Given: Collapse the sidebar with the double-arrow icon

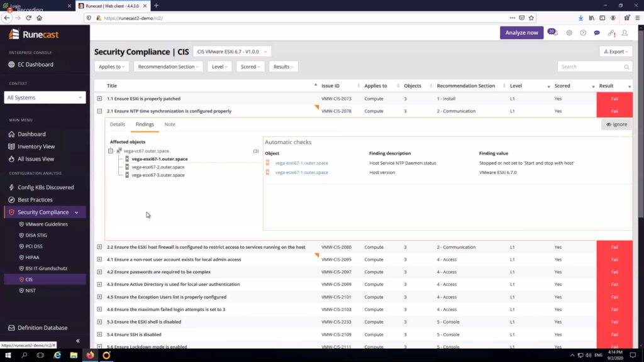Looking at the screenshot, I should 77,341.
